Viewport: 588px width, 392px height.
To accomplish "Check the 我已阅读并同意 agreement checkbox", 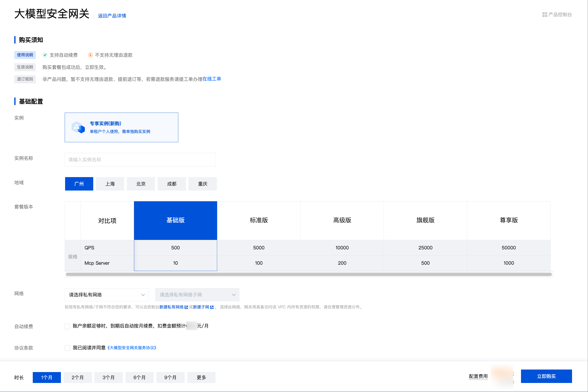I will point(67,348).
